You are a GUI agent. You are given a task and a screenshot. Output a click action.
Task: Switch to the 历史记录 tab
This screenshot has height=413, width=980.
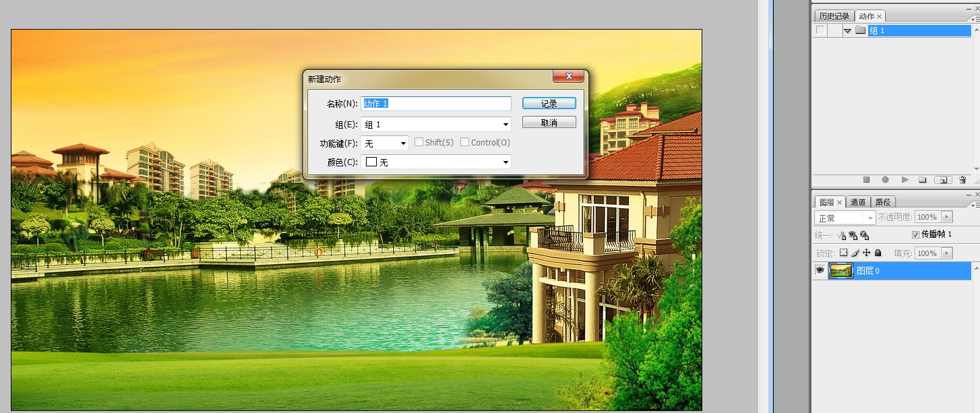pyautogui.click(x=834, y=16)
